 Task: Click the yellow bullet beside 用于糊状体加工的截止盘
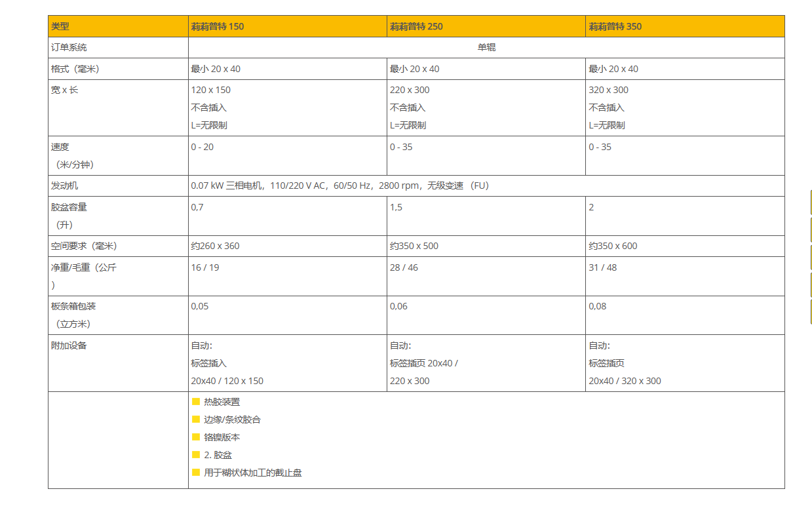click(x=195, y=473)
